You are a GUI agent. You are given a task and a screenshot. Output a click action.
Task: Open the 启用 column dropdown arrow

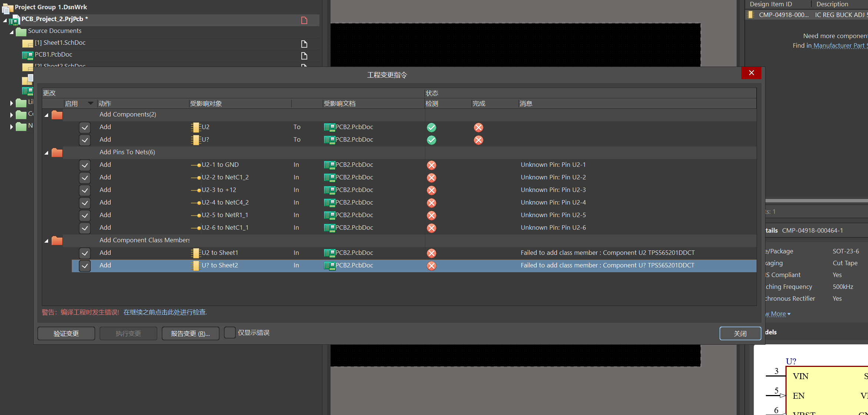pos(90,104)
